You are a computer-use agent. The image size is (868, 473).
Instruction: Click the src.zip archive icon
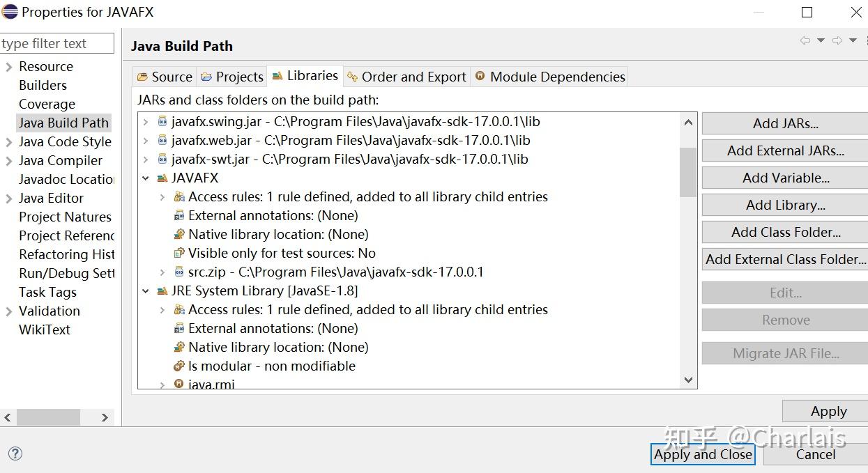pos(179,272)
